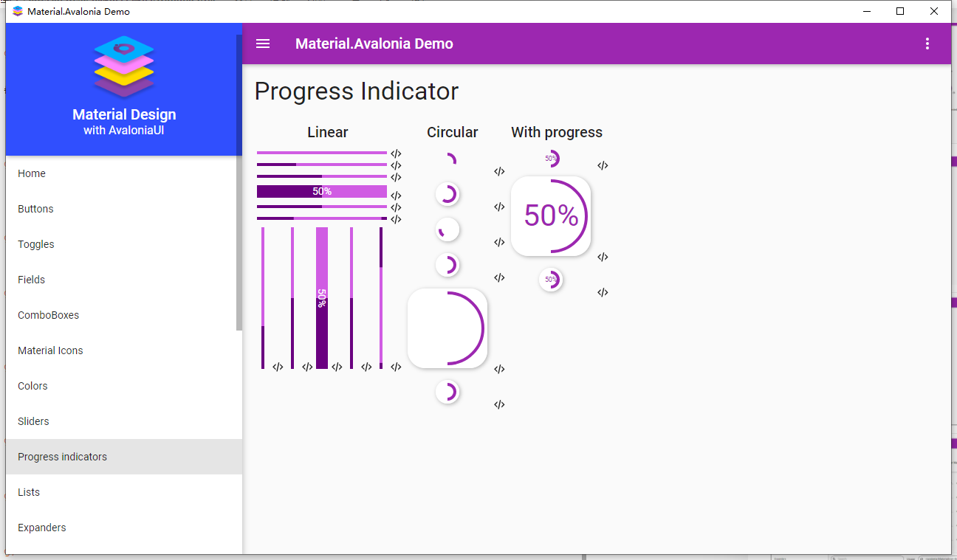Go to the Home page
Image resolution: width=957 pixels, height=560 pixels.
point(123,173)
